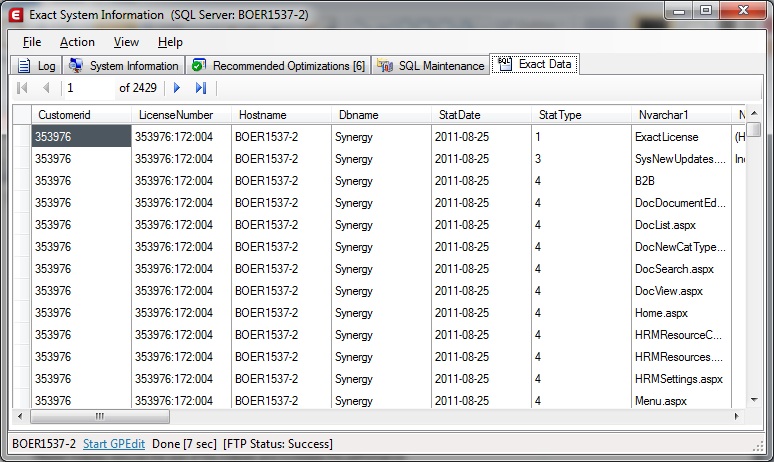Select the DocList.aspx cell
Viewport: 774px width, 462px height.
click(682, 225)
